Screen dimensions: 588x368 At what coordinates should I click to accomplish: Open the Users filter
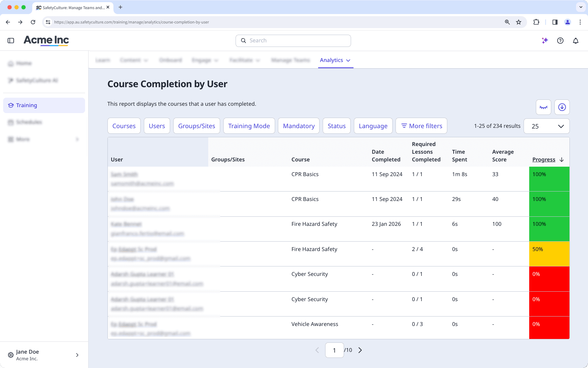click(x=157, y=126)
